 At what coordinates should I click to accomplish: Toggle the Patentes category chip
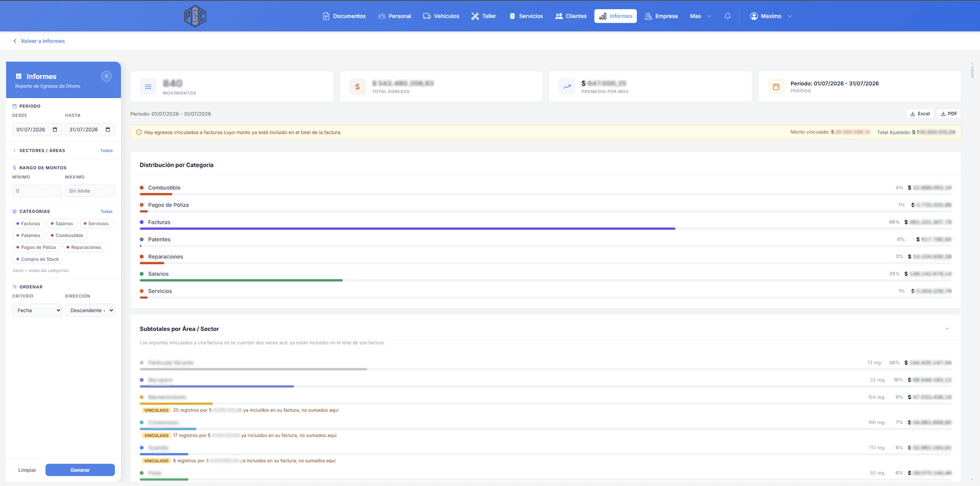point(28,235)
